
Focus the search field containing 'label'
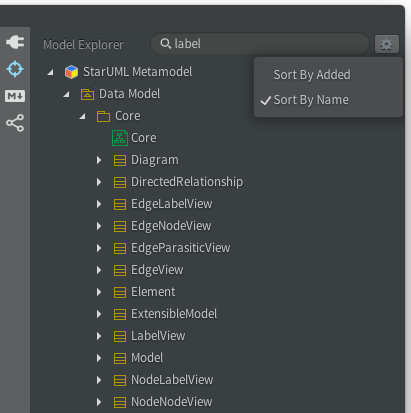(260, 44)
